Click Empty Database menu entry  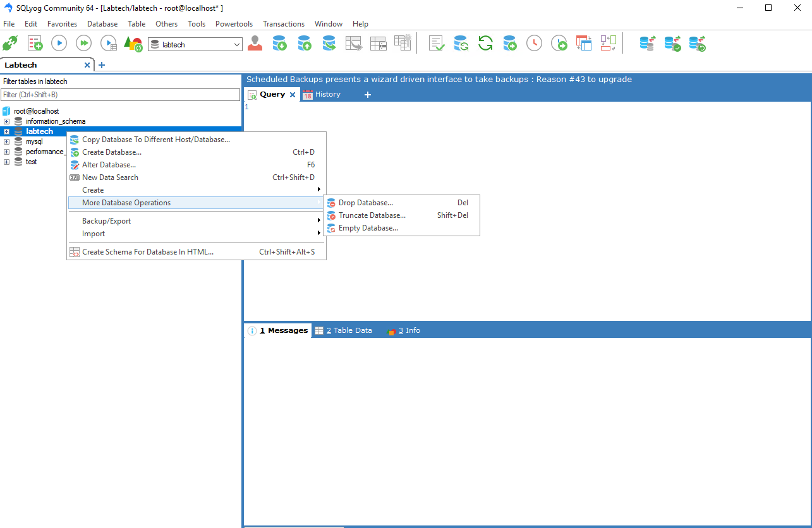[x=368, y=228]
